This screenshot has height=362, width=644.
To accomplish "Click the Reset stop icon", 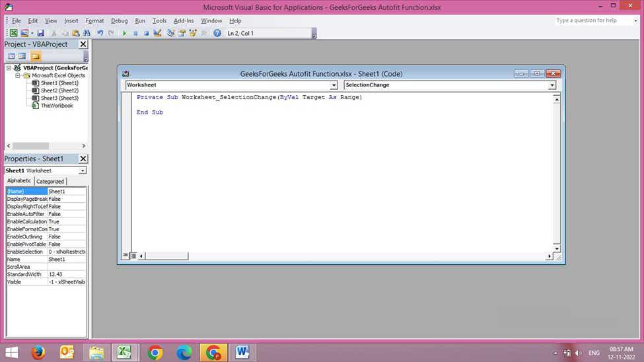I will tap(146, 33).
